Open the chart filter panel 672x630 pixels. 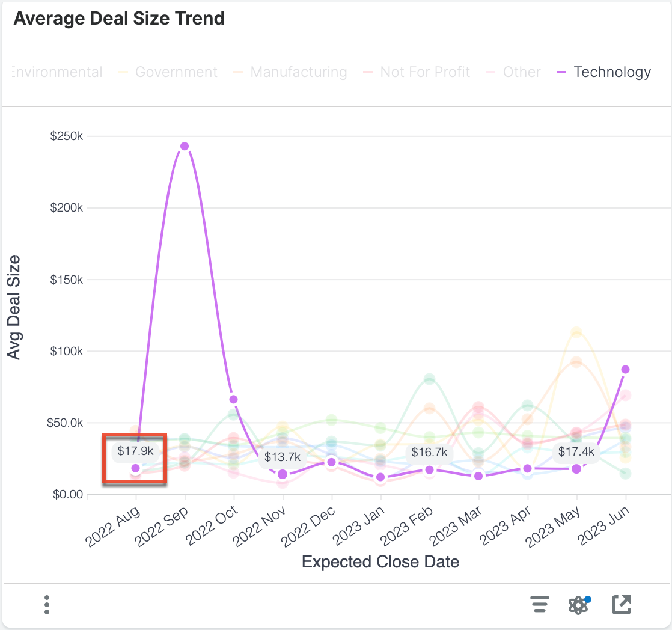click(x=540, y=605)
